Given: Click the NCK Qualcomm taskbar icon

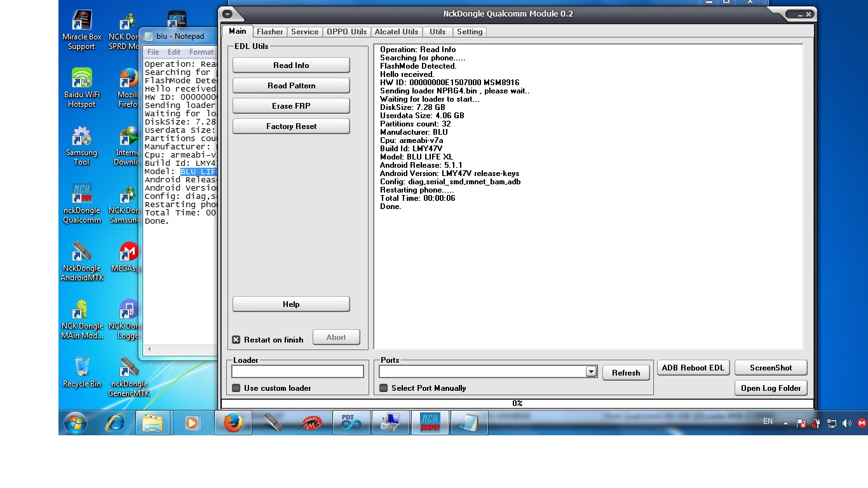Looking at the screenshot, I should (x=430, y=423).
